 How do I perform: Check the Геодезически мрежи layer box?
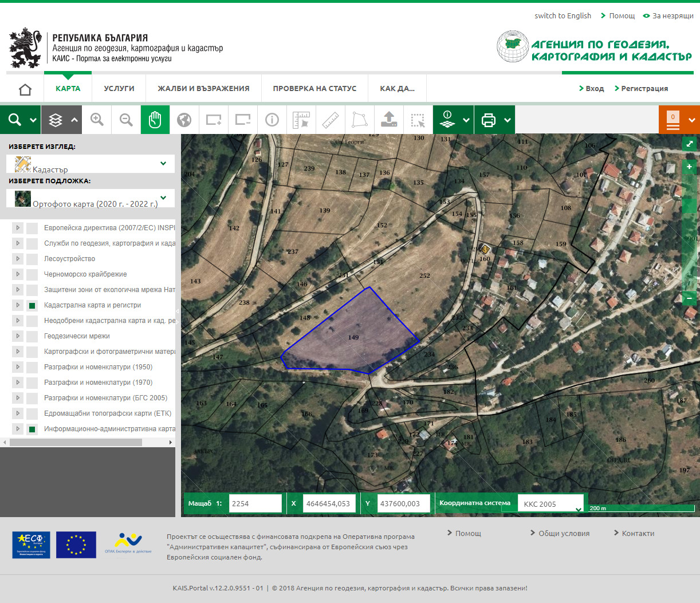pyautogui.click(x=32, y=337)
